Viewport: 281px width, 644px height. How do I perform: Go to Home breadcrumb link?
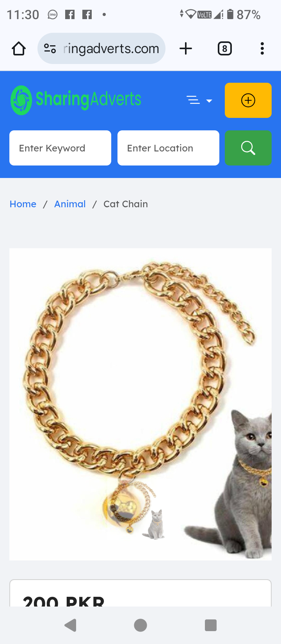click(x=23, y=204)
